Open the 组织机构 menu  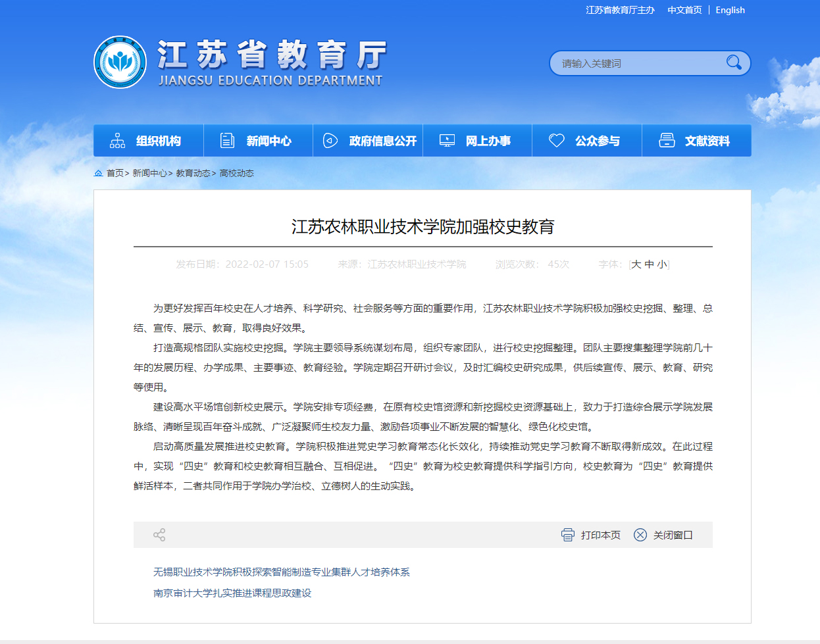tap(149, 141)
